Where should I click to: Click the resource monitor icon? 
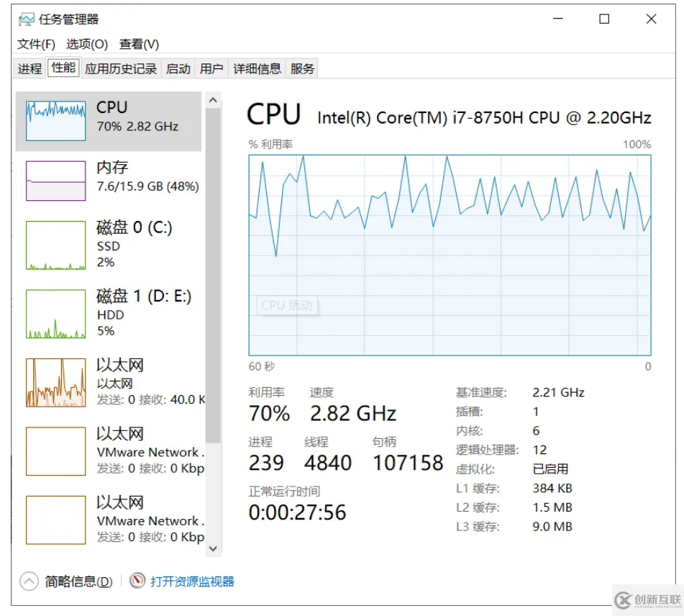pos(137,581)
